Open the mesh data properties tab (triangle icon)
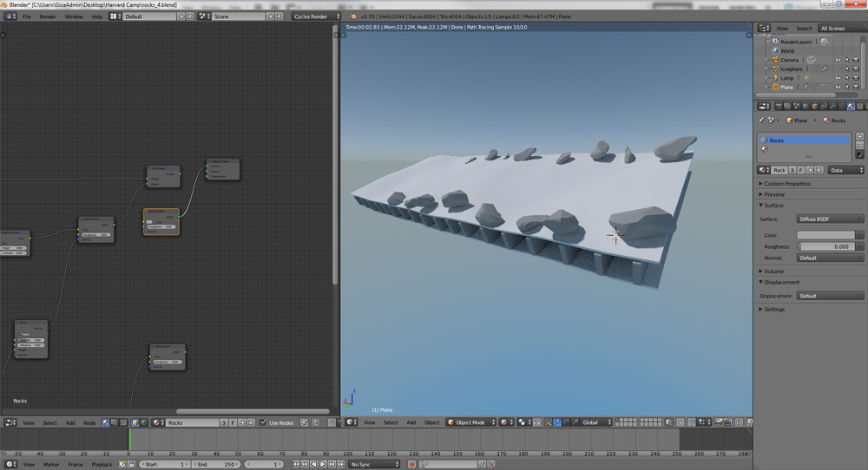This screenshot has height=470, width=868. coord(841,106)
